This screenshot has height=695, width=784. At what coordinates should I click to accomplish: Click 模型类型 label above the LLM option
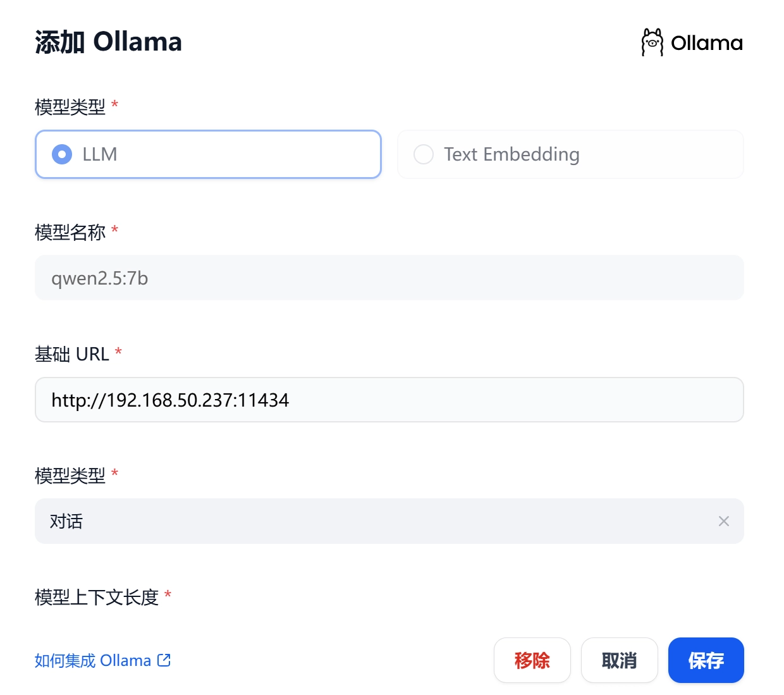pos(70,107)
